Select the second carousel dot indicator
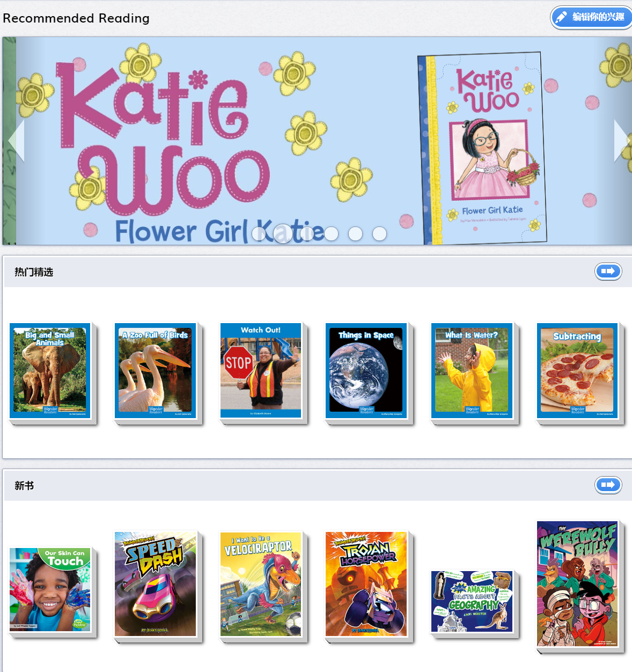The width and height of the screenshot is (632, 672). click(x=283, y=233)
